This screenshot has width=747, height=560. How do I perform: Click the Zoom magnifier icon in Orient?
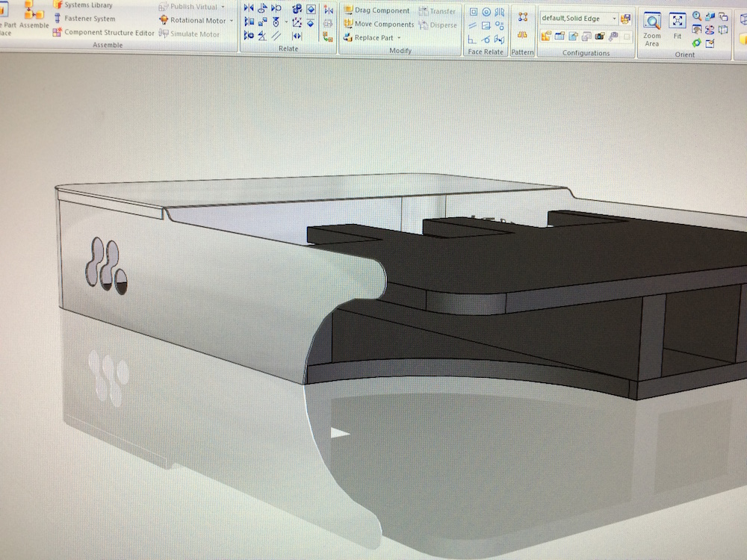pyautogui.click(x=697, y=16)
